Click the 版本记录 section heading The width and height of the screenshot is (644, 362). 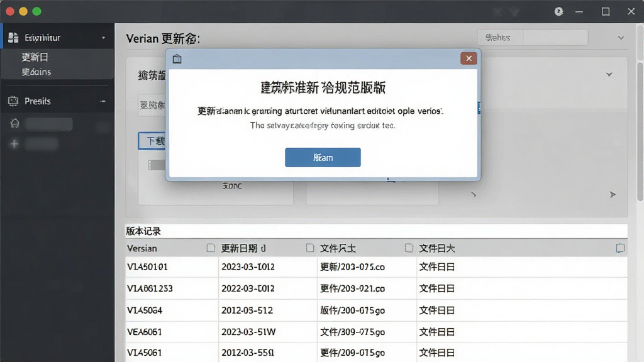point(143,231)
